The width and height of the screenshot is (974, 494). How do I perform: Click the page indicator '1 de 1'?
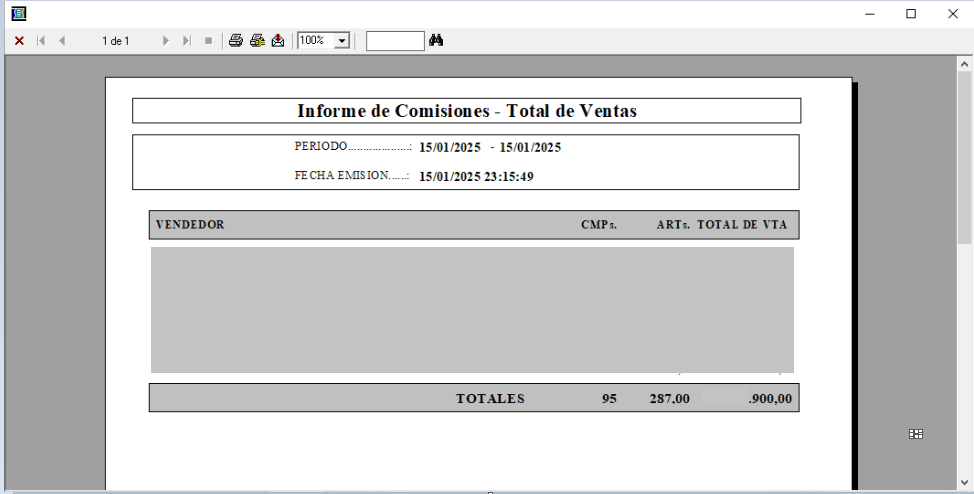tap(115, 41)
